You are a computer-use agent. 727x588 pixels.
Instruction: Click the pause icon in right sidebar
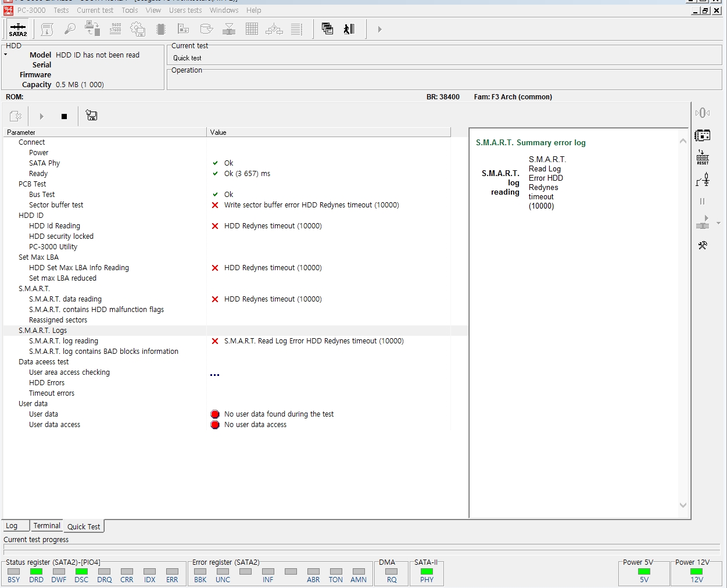[x=702, y=201]
